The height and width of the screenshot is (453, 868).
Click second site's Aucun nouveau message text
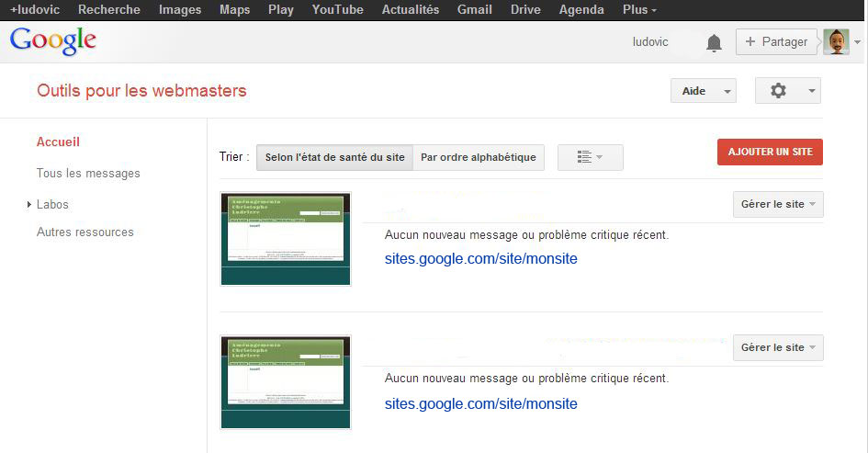click(526, 379)
